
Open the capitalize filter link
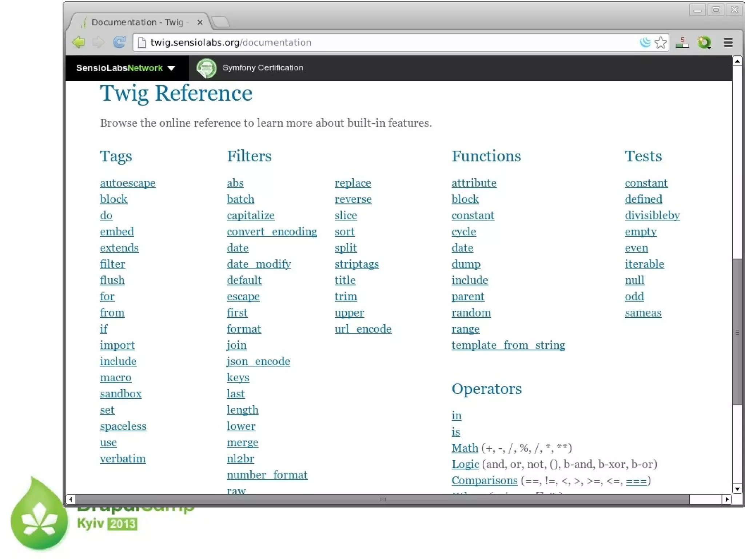point(251,216)
